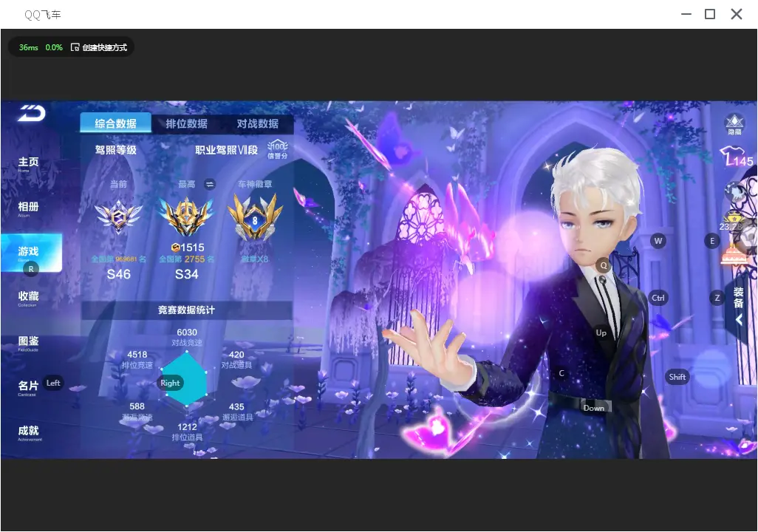758x532 pixels.
Task: Click the 全国第 969681 名 ranking text
Action: 118,259
